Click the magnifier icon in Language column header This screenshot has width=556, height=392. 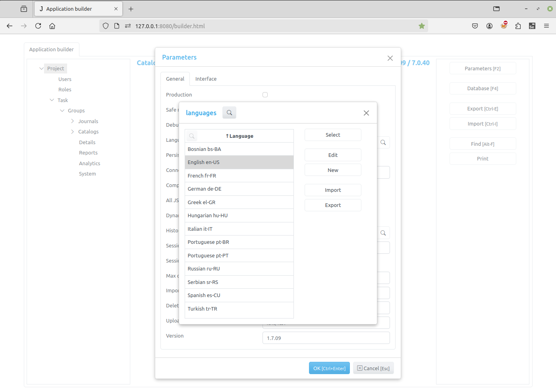[x=192, y=136]
